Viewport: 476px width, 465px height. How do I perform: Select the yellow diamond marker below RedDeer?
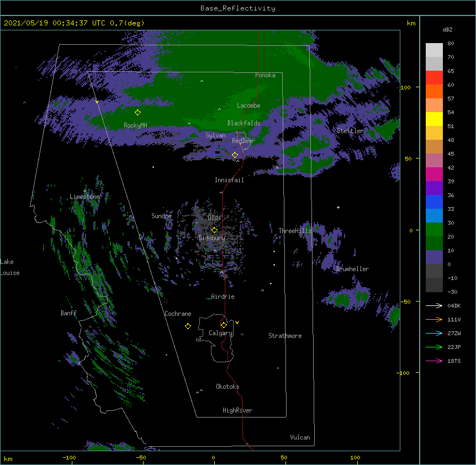coord(235,155)
